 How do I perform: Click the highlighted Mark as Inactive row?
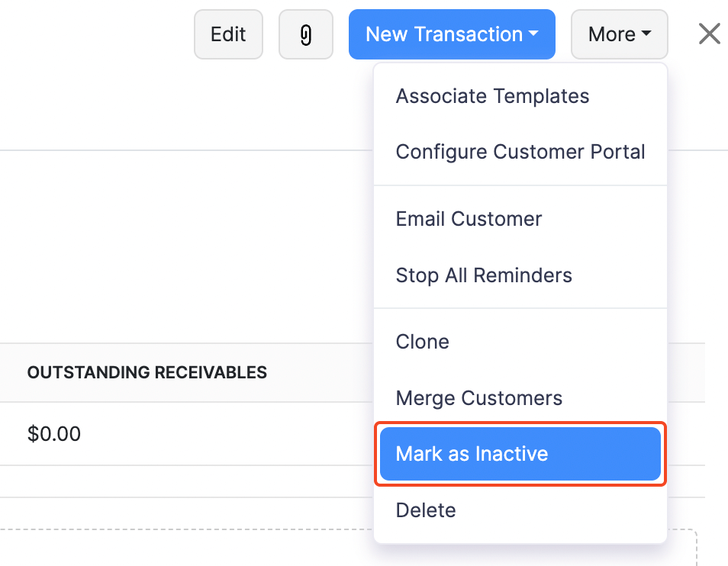coord(520,453)
